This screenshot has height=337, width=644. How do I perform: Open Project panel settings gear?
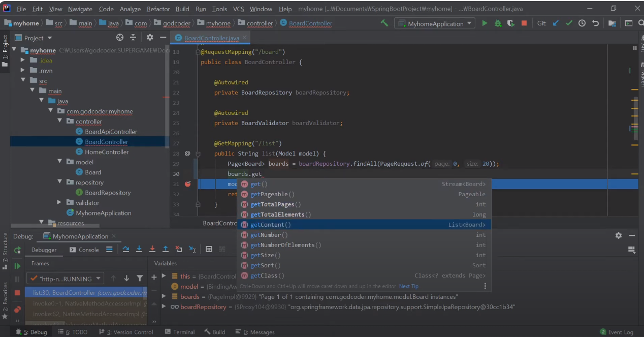[x=150, y=38]
